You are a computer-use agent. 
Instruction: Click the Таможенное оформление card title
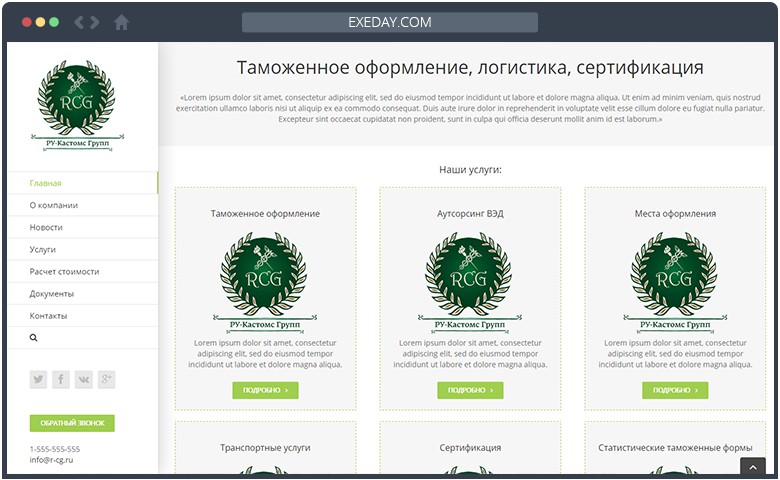tap(265, 213)
